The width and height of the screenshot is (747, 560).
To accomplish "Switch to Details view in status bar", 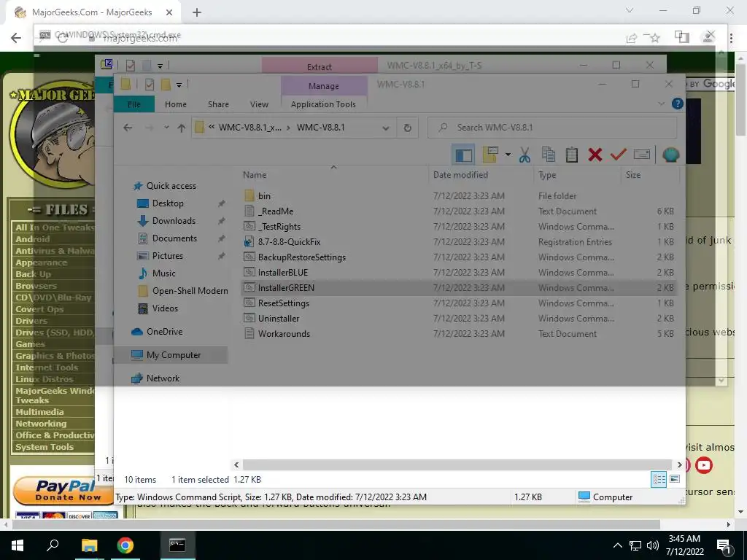I will tap(659, 480).
